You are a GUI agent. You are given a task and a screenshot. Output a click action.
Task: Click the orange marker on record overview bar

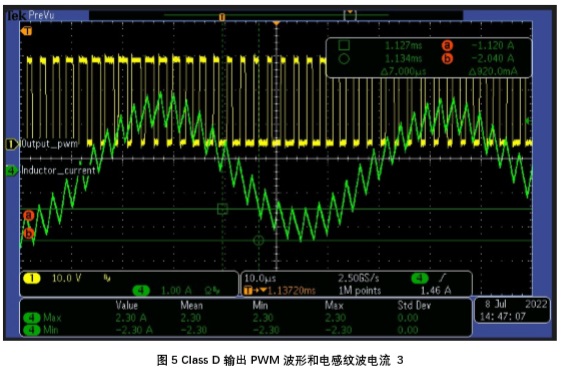point(222,17)
